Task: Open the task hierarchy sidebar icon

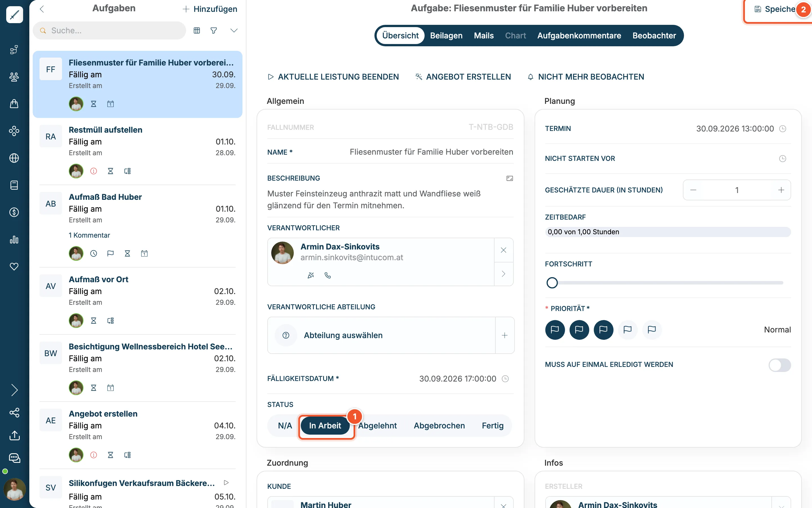Action: point(14,50)
